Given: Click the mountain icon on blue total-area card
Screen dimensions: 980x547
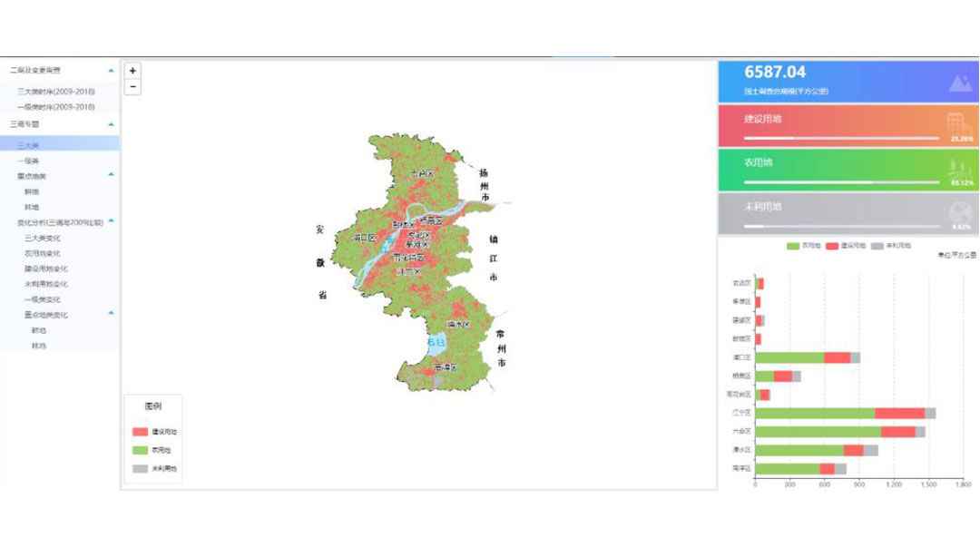Looking at the screenshot, I should pos(959,83).
